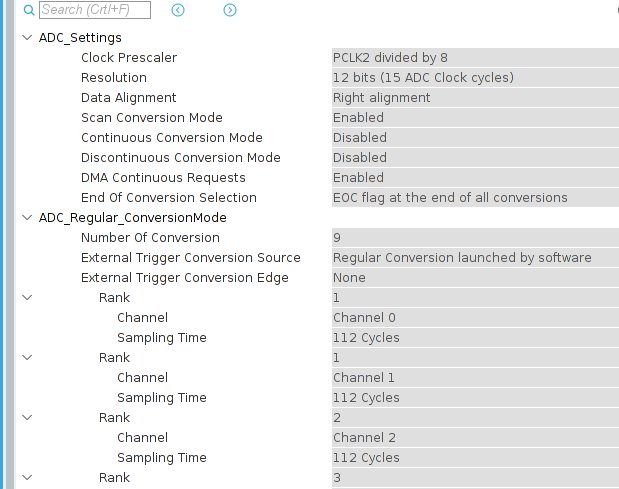Select the End Of Conversion Selection value
This screenshot has height=489, width=619.
[x=475, y=198]
